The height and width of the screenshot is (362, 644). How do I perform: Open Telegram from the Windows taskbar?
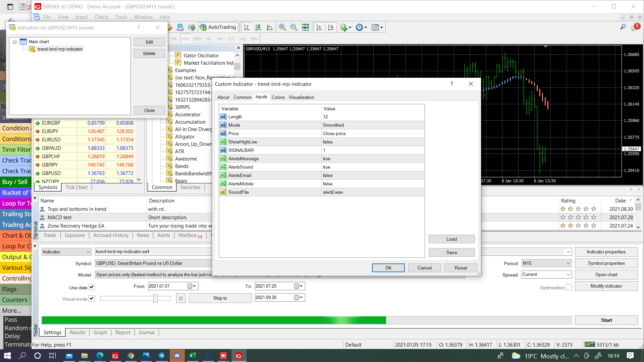(x=162, y=356)
